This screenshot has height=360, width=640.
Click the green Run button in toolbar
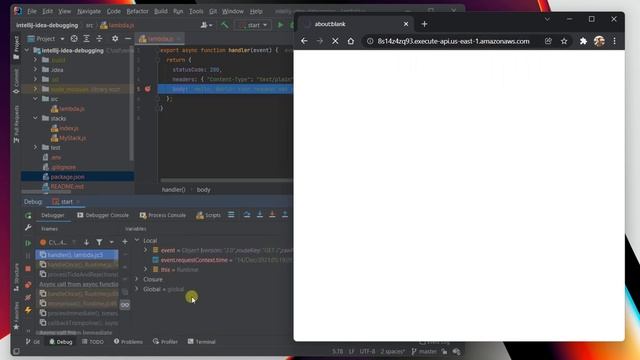coord(280,25)
